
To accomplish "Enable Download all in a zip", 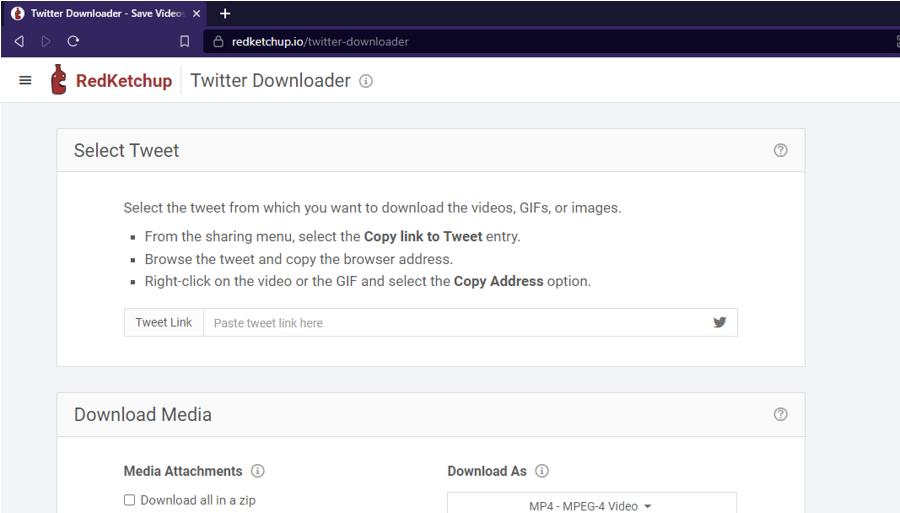I will (130, 500).
